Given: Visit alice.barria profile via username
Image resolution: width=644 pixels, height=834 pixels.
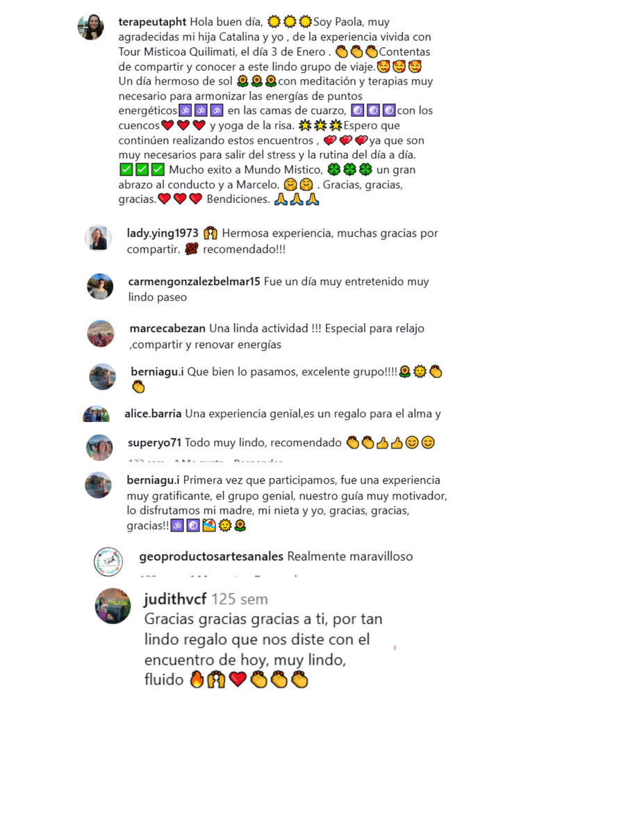Looking at the screenshot, I should [x=153, y=414].
